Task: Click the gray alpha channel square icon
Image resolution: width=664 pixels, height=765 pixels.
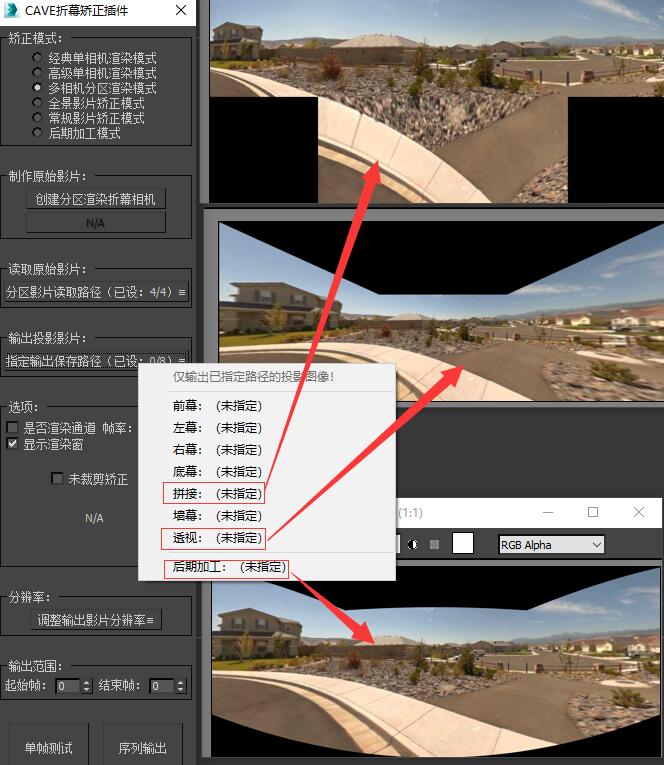Action: [x=435, y=545]
